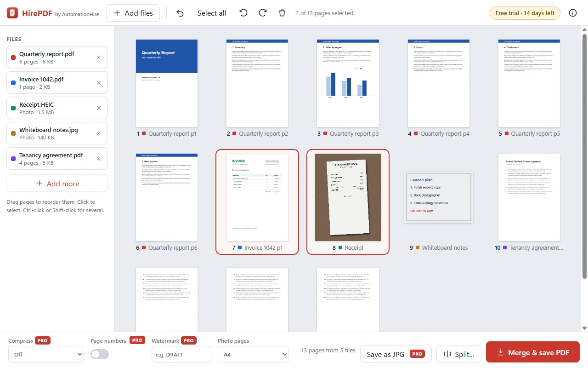Select Quarterly report.pdf file entry
588x368 pixels.
57,57
